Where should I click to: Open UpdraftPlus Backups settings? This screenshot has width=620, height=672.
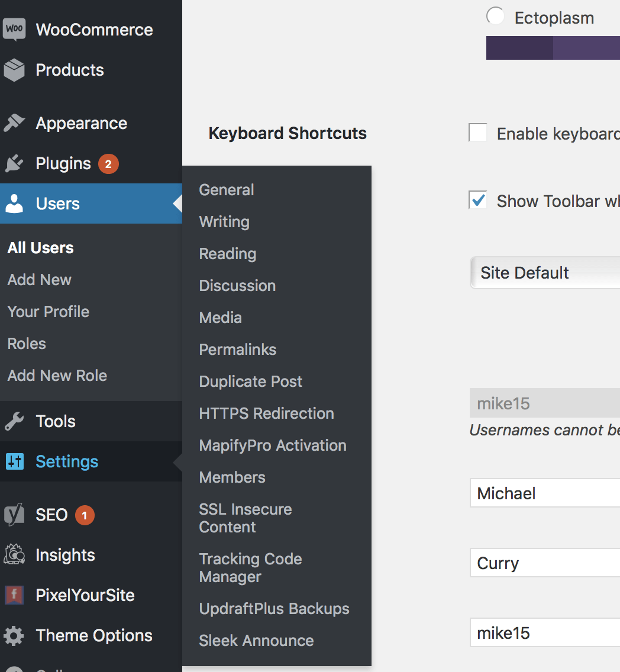click(274, 609)
